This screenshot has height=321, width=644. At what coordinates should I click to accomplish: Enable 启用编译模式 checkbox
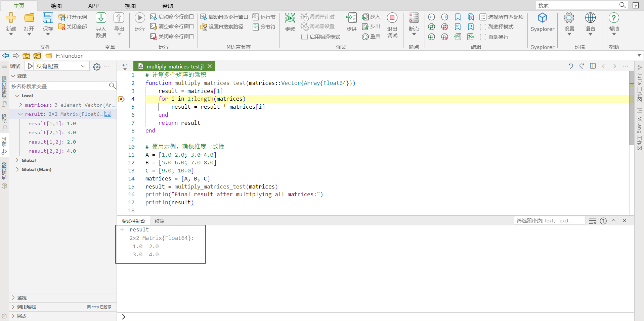[304, 37]
